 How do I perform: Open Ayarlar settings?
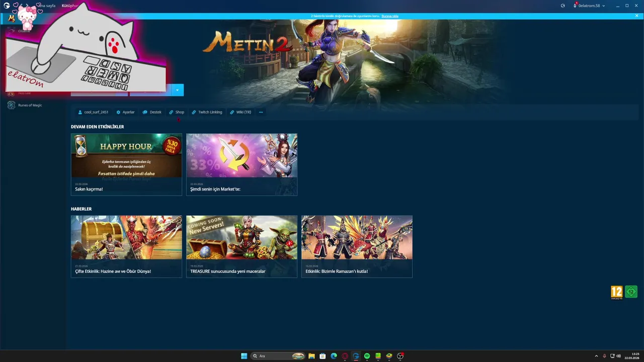[125, 112]
